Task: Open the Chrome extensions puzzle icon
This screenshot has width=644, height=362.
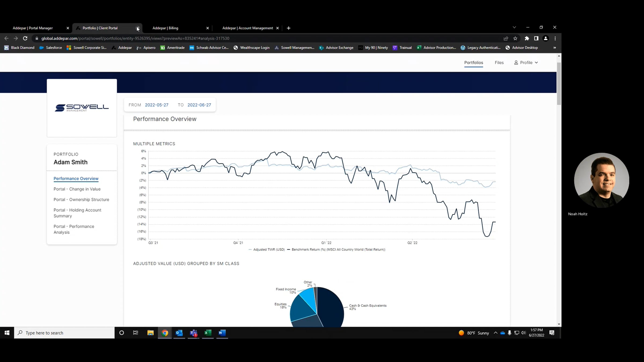Action: 527,38
